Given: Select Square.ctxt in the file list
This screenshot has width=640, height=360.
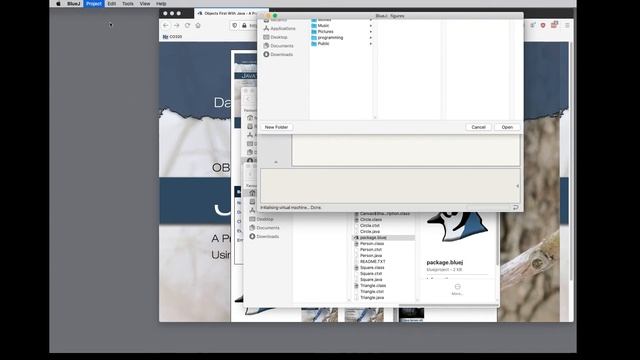Looking at the screenshot, I should [x=371, y=273].
